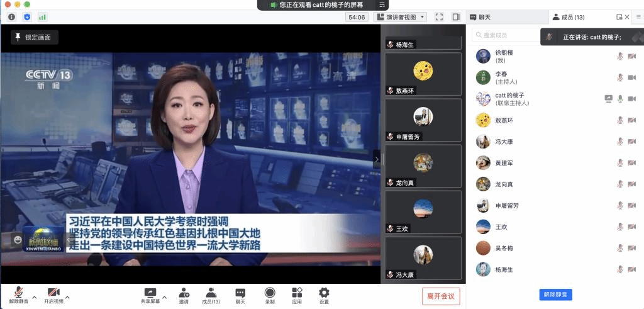
Task: Open the Apps (应用) icon
Action: coord(297,293)
